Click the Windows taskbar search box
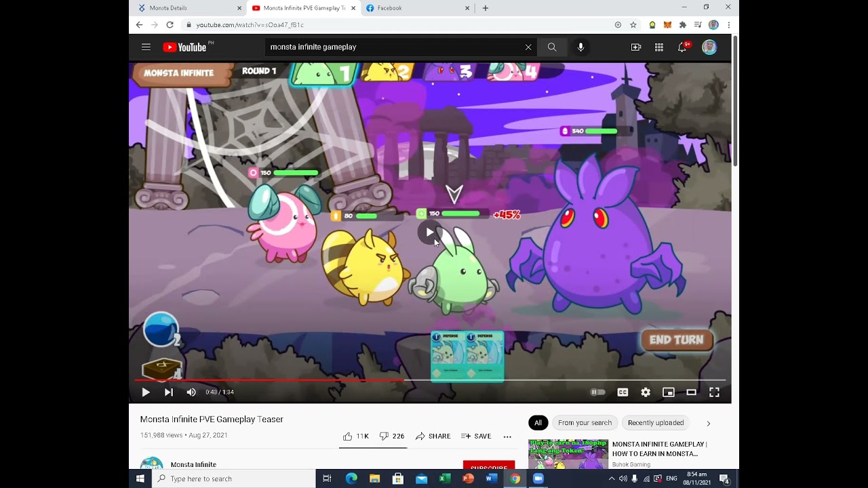This screenshot has height=488, width=868. click(x=234, y=479)
